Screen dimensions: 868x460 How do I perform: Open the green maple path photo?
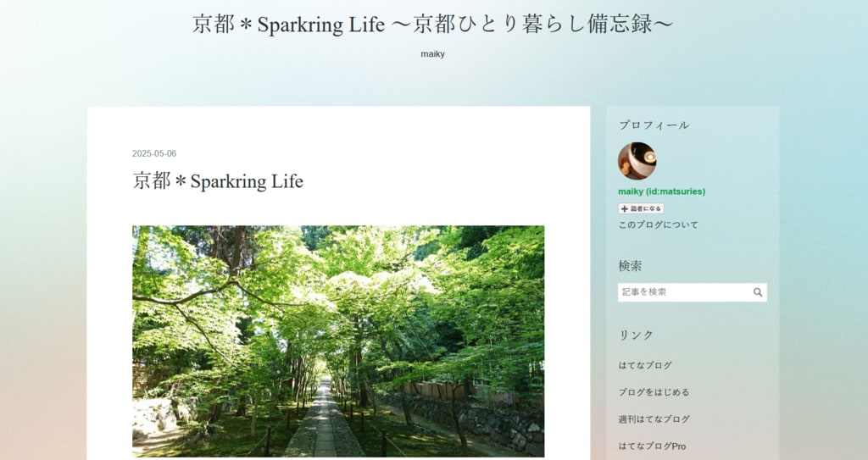(338, 341)
